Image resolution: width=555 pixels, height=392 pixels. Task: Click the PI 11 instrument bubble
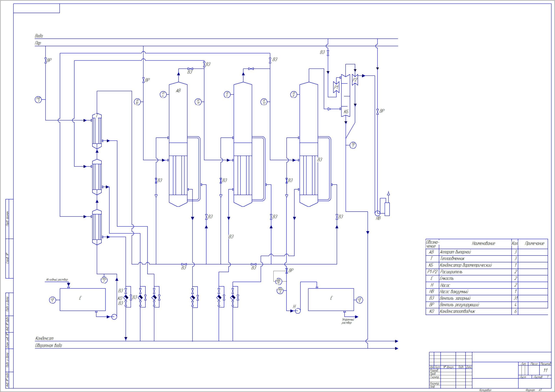tap(198, 102)
